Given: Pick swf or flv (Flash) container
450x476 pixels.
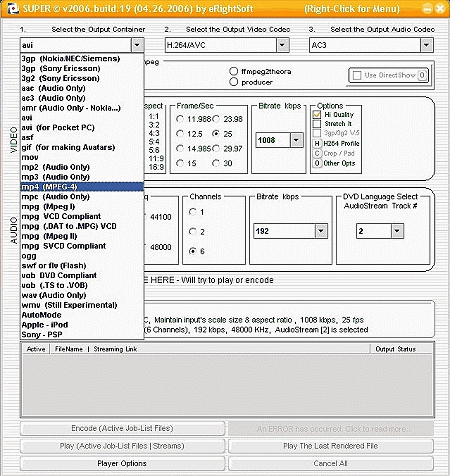Looking at the screenshot, I should click(x=82, y=266).
